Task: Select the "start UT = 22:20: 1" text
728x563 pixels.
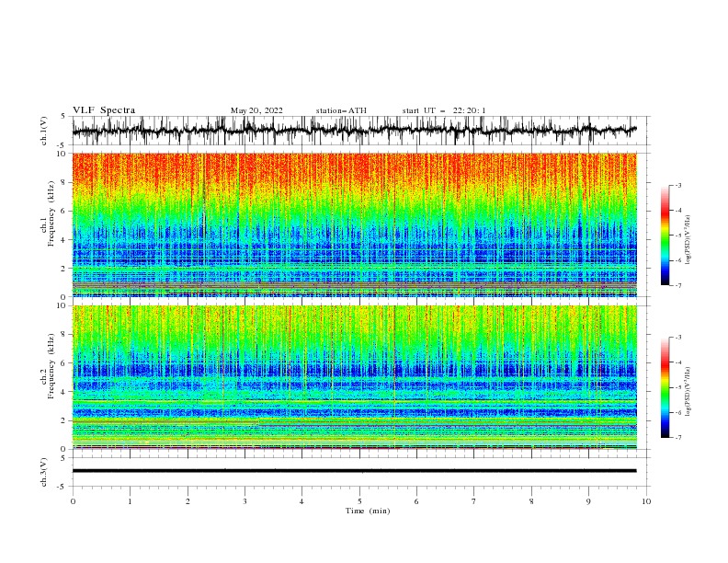Action: point(444,110)
